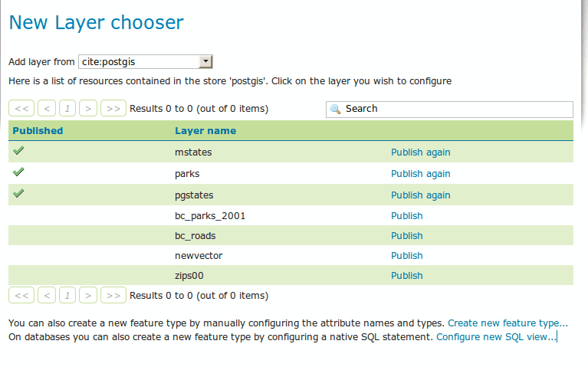Click the green checkmark beside pgstates
The width and height of the screenshot is (588, 367).
[x=18, y=194]
